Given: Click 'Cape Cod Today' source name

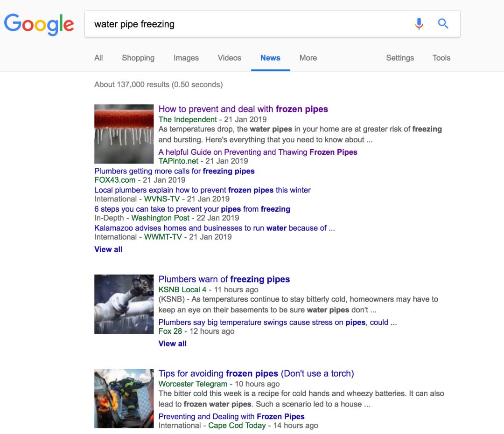Looking at the screenshot, I should tap(237, 426).
